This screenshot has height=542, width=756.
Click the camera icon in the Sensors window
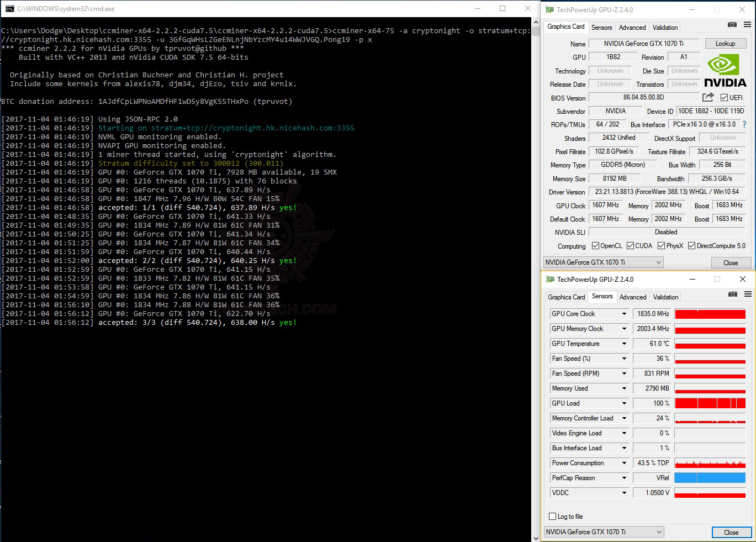coord(733,294)
